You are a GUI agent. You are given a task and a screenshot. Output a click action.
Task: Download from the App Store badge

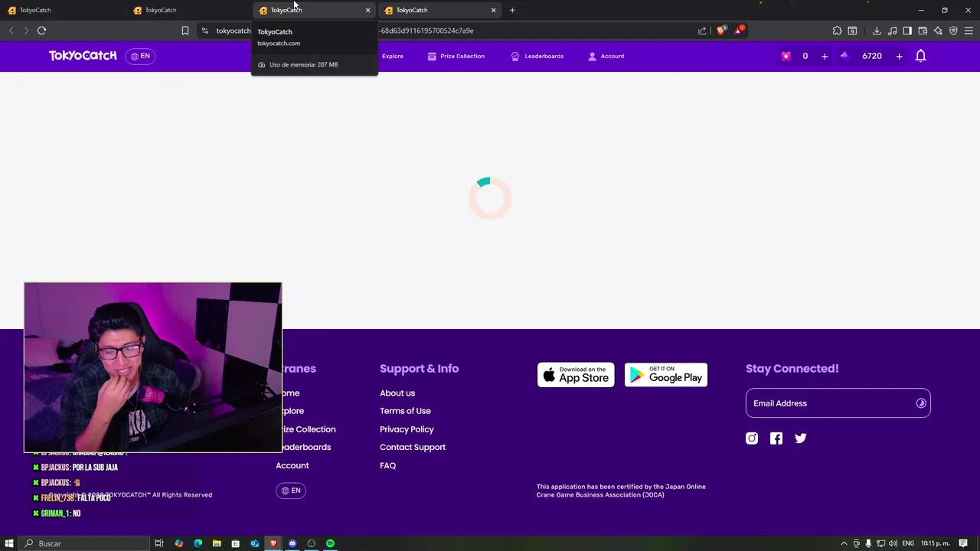pyautogui.click(x=576, y=375)
